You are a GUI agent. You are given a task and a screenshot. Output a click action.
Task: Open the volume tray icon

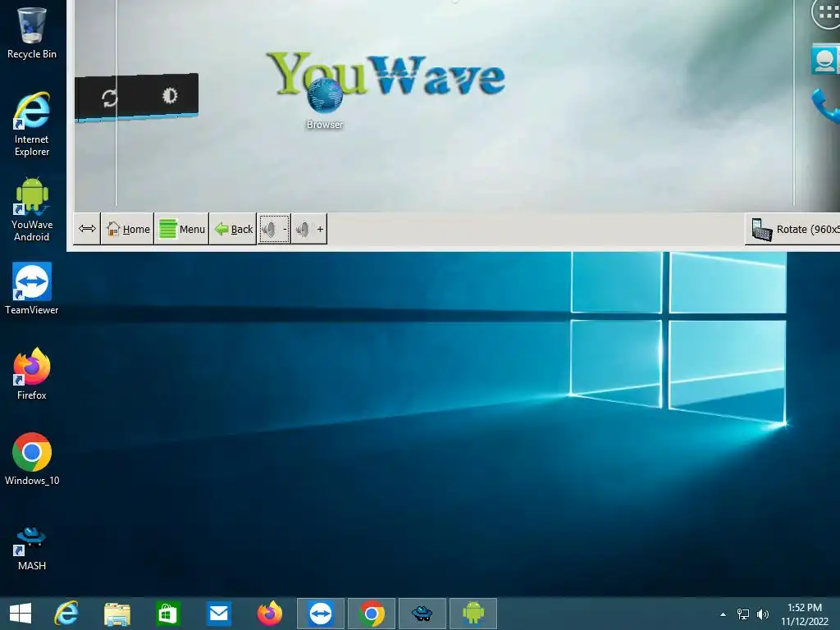pos(763,614)
